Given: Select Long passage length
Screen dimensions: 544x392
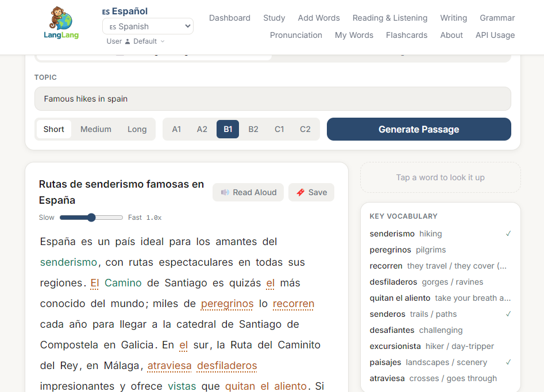Looking at the screenshot, I should pyautogui.click(x=137, y=129).
